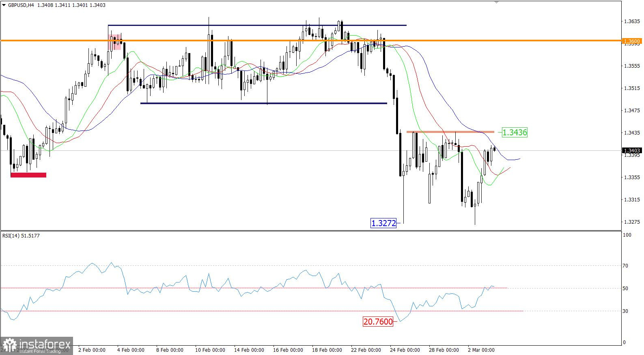Click the 1.3315 price axis value
644x355 pixels.
tap(632, 200)
